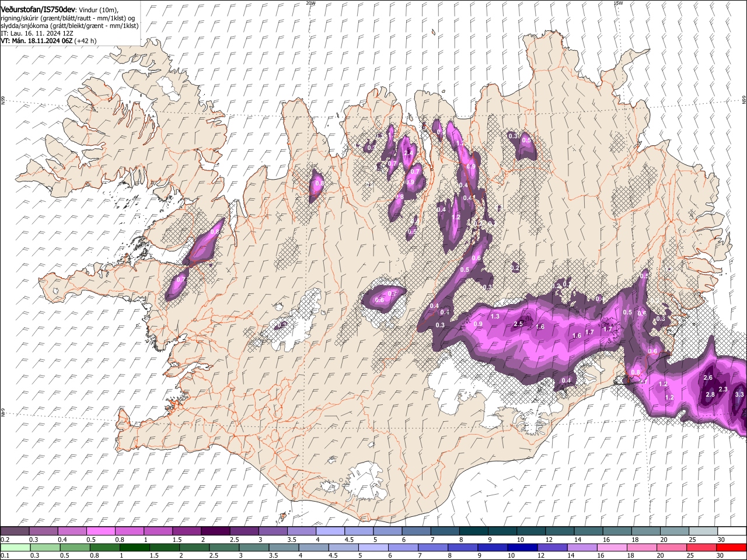Pick the palest green 0.1–0.3 rain legend swatch
The image size is (747, 560).
(15, 547)
